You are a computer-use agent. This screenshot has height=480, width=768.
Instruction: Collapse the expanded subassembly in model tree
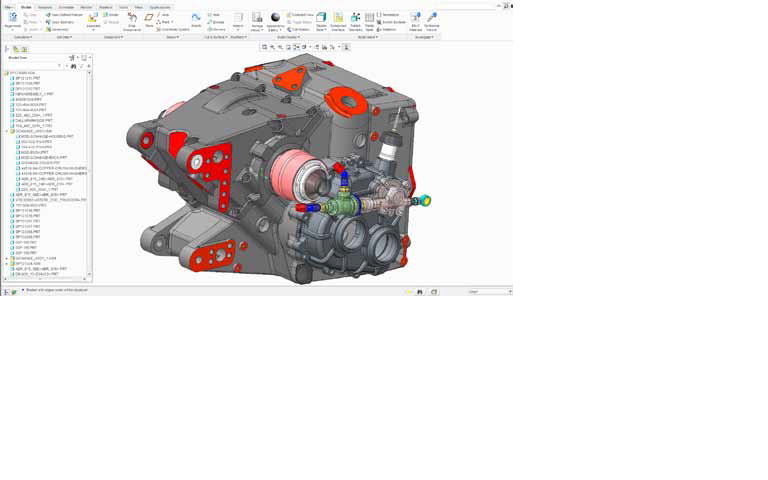7,131
